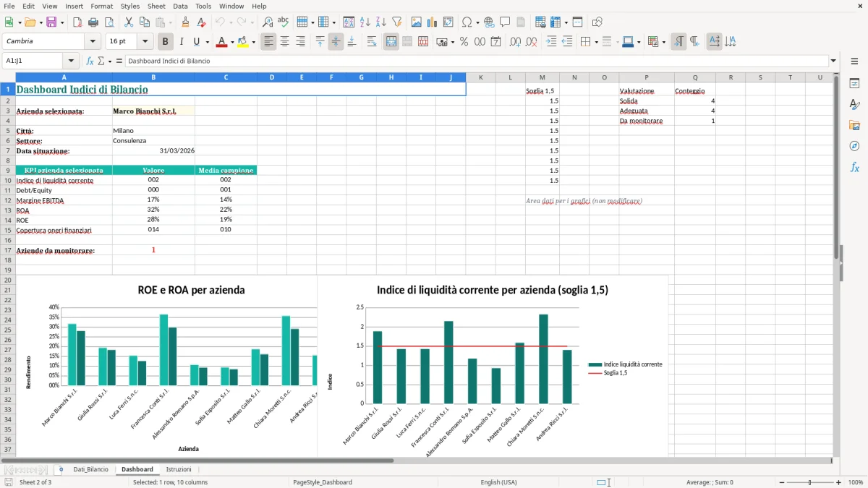Insert chart icon

[433, 22]
